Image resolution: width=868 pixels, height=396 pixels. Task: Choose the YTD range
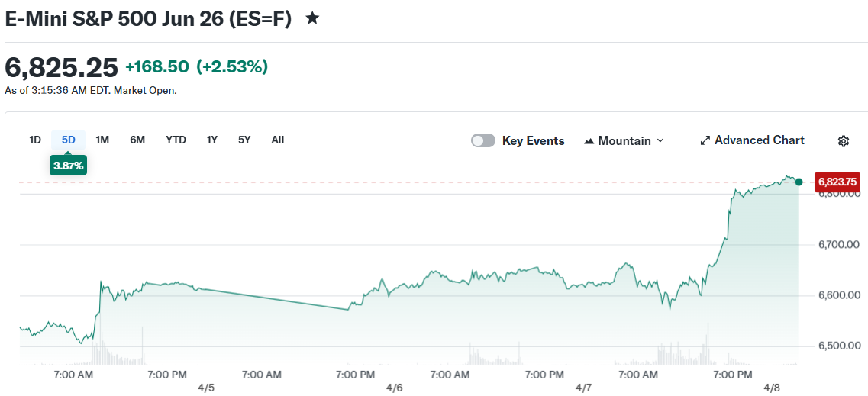(x=176, y=140)
